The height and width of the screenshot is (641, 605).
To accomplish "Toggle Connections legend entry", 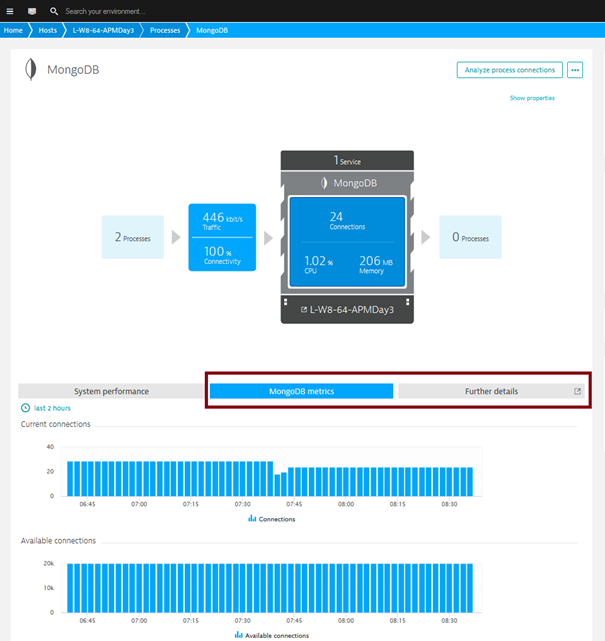I will tap(271, 519).
